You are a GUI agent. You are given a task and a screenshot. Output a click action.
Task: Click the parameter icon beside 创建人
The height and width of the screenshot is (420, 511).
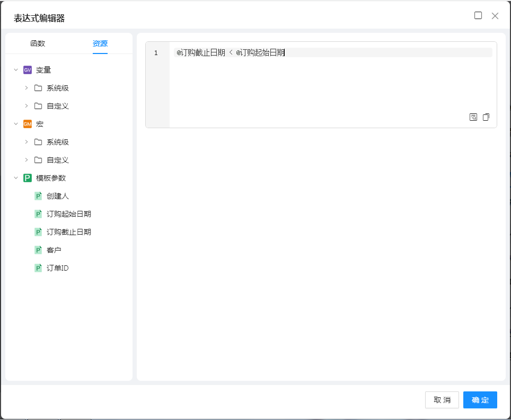coord(38,196)
